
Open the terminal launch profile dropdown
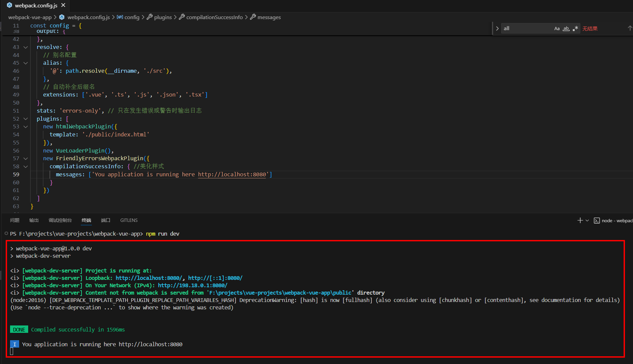coord(587,221)
